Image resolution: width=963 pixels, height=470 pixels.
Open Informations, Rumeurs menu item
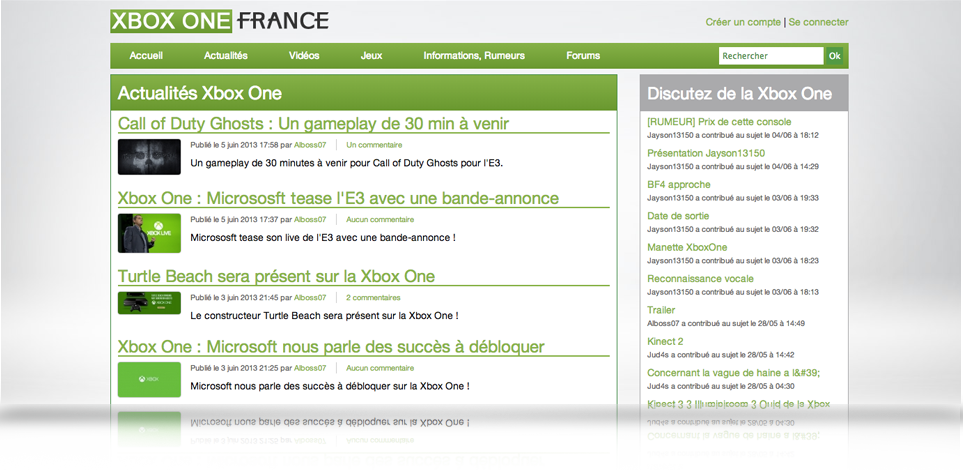coord(474,55)
